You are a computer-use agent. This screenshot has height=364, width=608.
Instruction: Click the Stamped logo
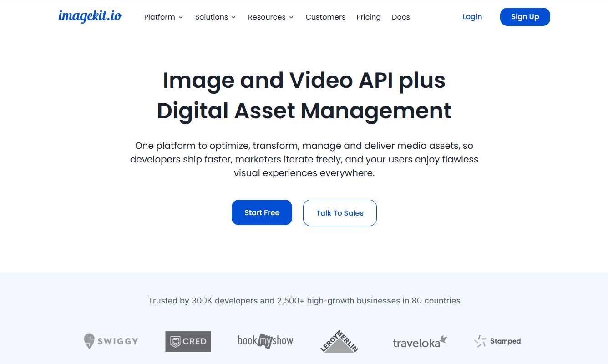tap(497, 341)
